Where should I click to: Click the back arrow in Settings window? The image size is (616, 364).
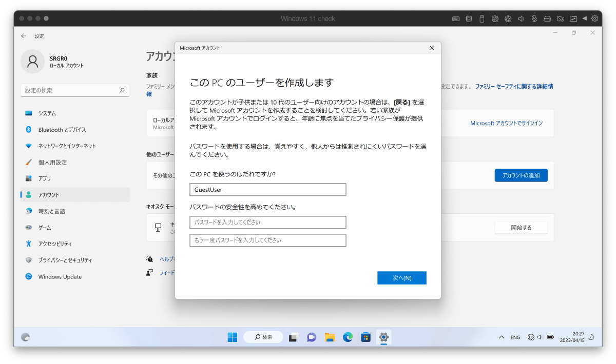(24, 36)
